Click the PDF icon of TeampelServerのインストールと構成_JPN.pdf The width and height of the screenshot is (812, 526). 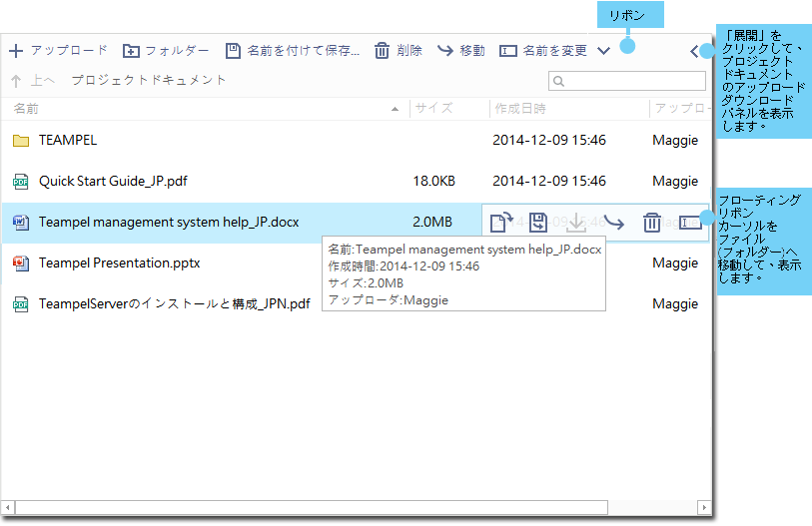21,303
